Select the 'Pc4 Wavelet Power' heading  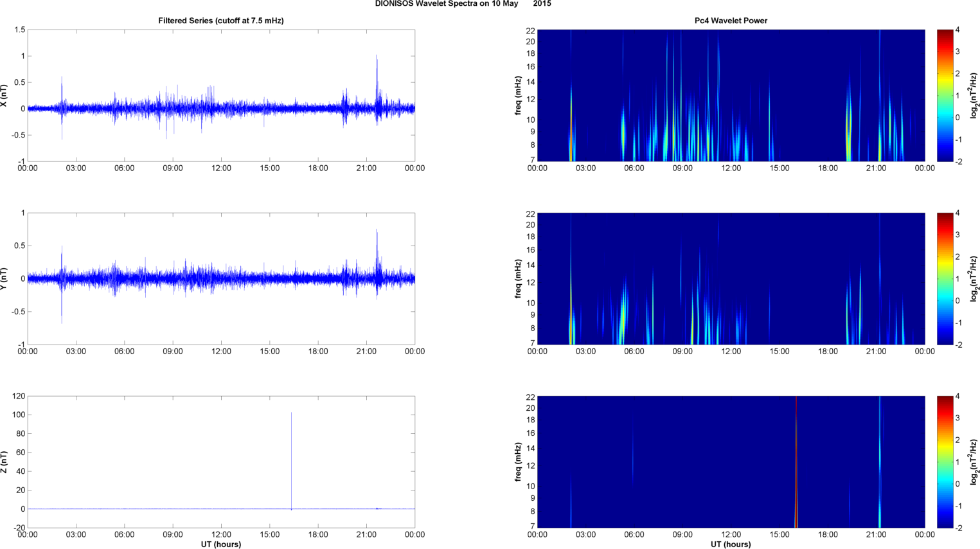pos(731,21)
